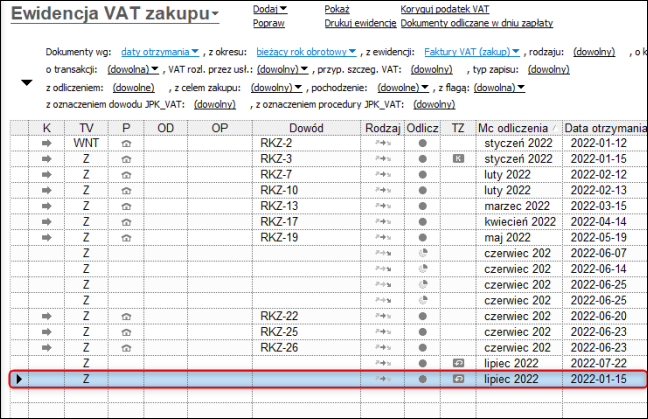The image size is (648, 419).
Task: Click the Rodzaj icon in the RKZ-13 row
Action: (x=383, y=206)
